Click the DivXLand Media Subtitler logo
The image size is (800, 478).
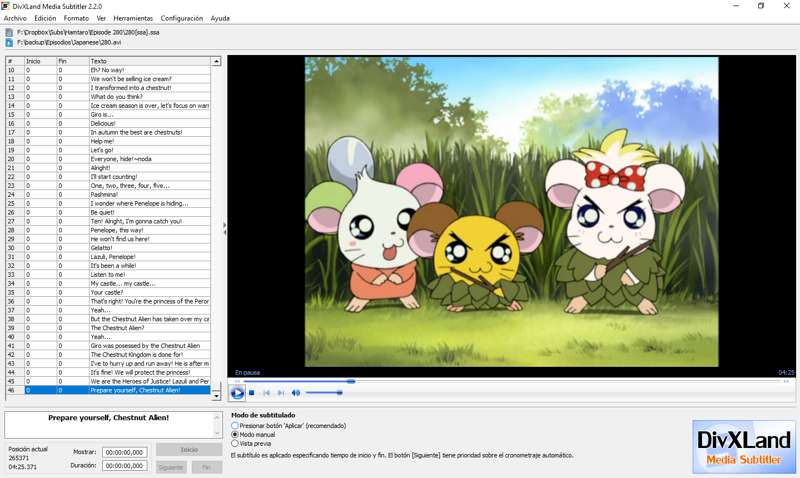pos(744,446)
